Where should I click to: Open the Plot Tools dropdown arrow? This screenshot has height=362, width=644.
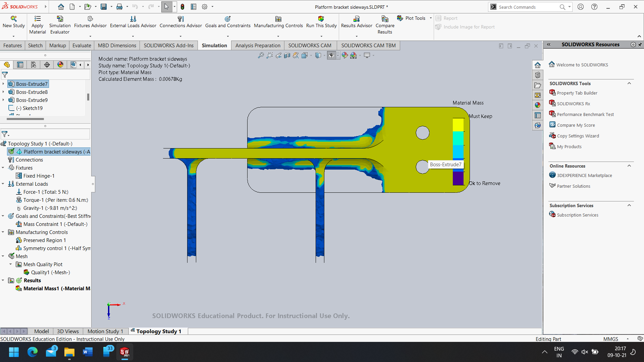431,18
